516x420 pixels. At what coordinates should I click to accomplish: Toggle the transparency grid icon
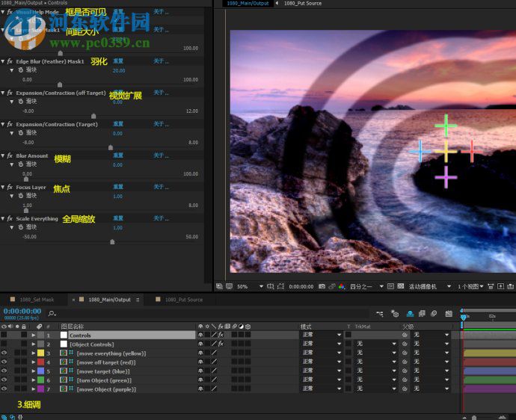tap(401, 286)
